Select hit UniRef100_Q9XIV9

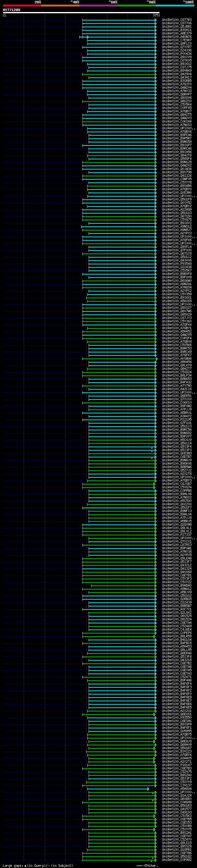point(176,57)
